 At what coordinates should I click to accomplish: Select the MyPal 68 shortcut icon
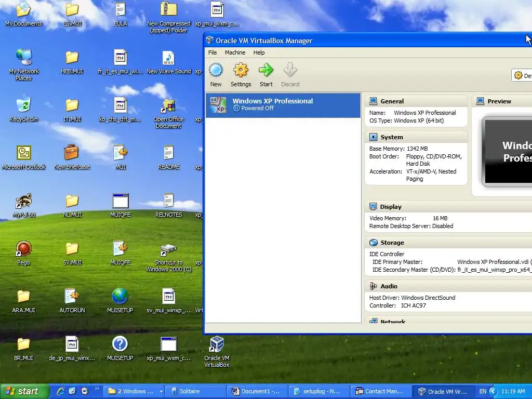click(x=23, y=205)
